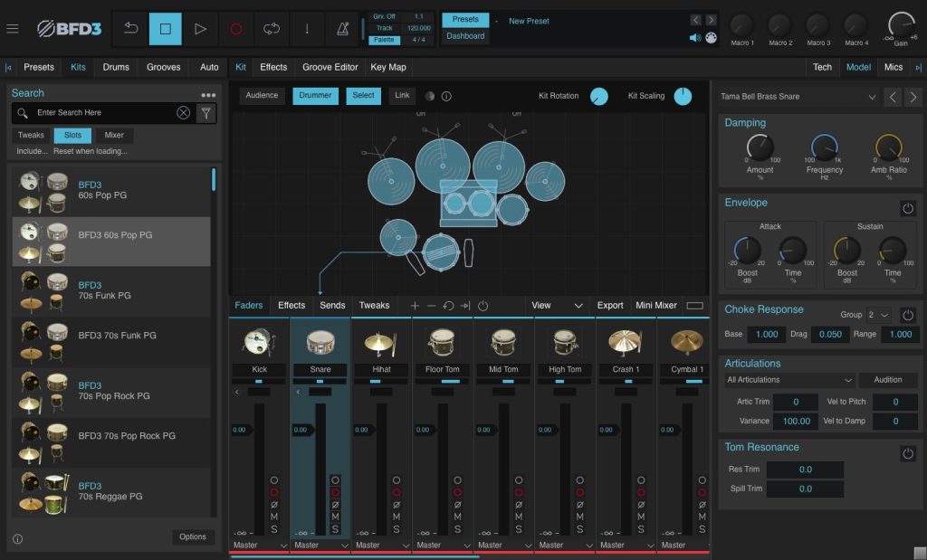
Task: Toggle the Envelope section power button
Action: (x=909, y=208)
